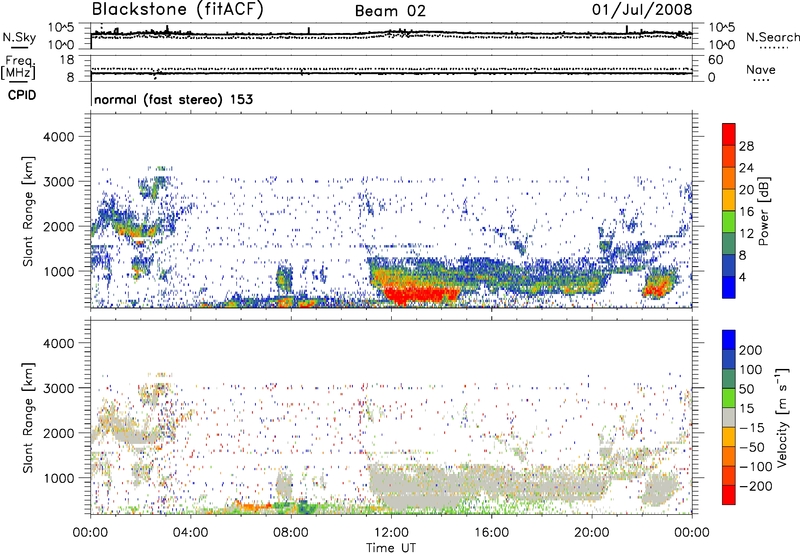This screenshot has width=800, height=554.
Task: Click the velocity color bar's blue top segment
Action: tap(729, 340)
